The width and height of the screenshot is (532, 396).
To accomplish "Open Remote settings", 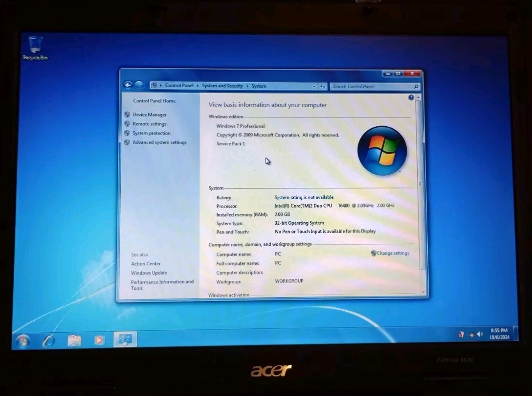I will 149,124.
